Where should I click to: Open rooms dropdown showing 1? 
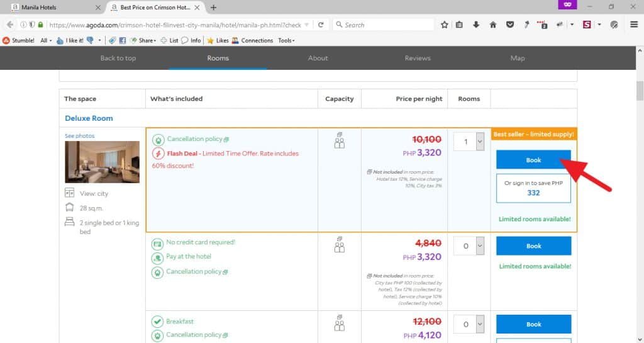(x=469, y=142)
